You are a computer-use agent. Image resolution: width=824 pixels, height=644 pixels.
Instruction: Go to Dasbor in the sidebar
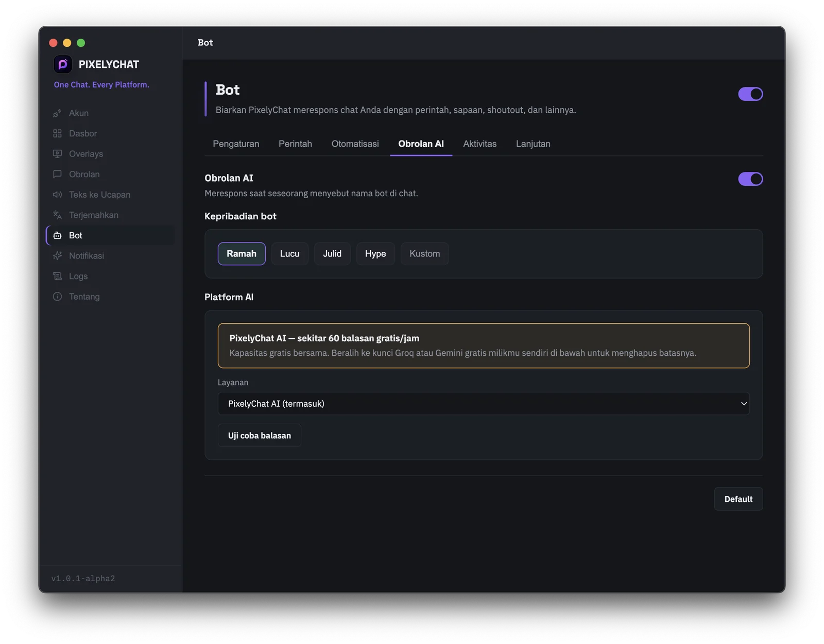click(x=111, y=133)
